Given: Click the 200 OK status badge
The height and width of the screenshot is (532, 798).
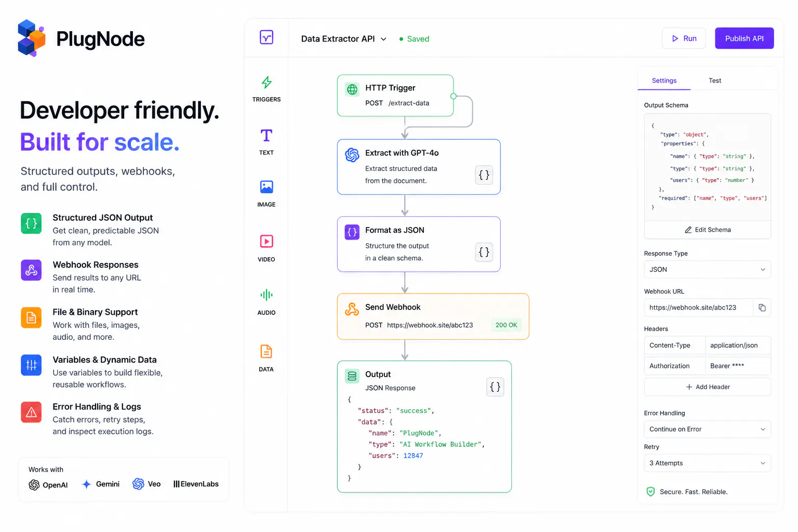Looking at the screenshot, I should pyautogui.click(x=506, y=325).
